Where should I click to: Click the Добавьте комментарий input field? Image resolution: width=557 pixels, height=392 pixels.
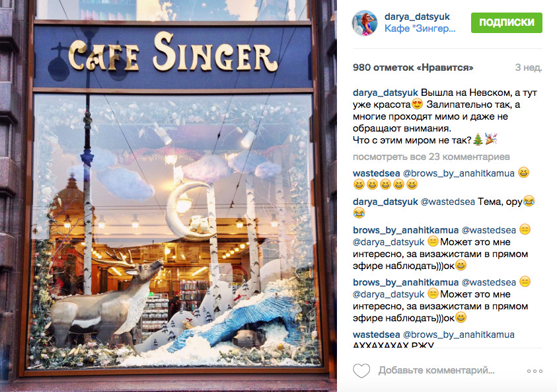[436, 370]
